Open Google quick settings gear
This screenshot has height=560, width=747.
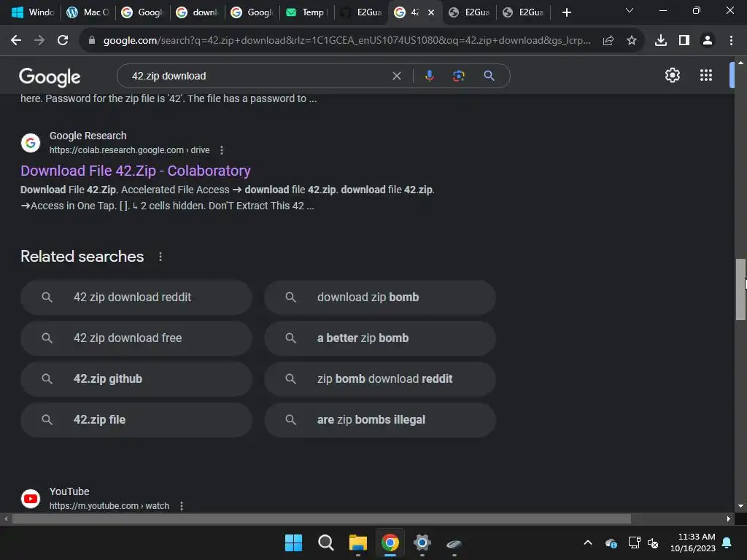[x=672, y=75]
